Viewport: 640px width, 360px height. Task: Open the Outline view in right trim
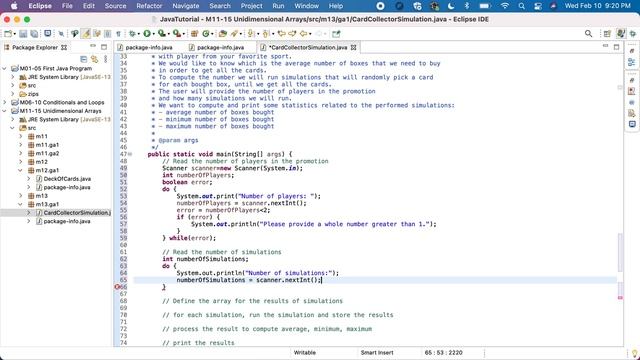point(632,62)
